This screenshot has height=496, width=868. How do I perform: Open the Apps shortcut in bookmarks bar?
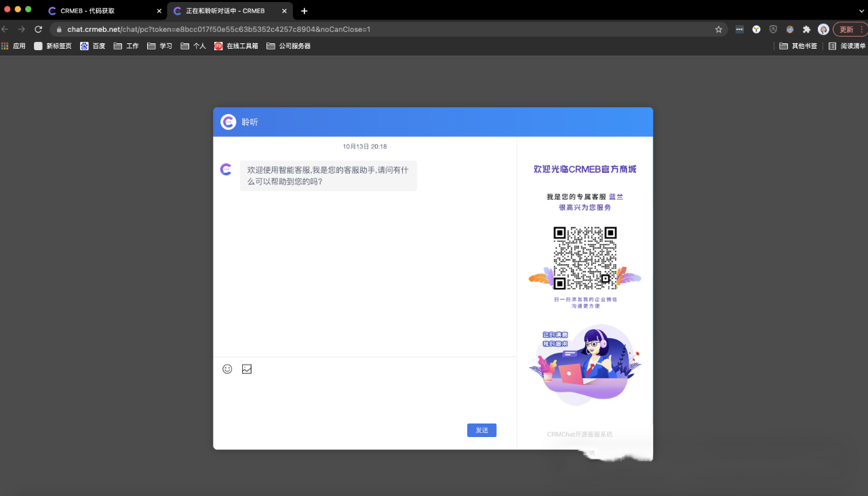click(x=14, y=46)
